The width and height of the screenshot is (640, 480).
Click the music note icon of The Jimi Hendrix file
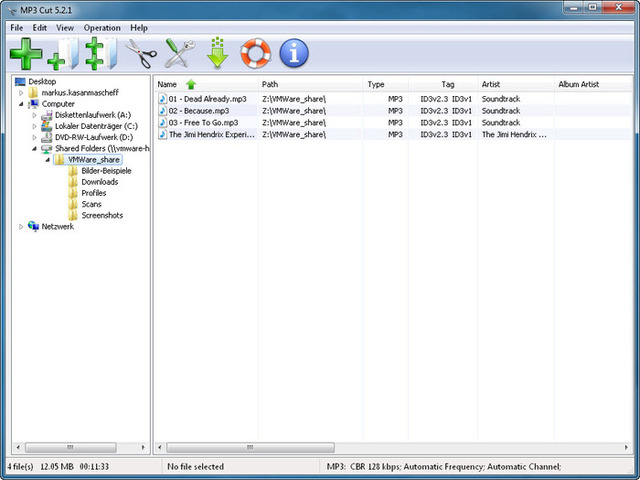163,134
